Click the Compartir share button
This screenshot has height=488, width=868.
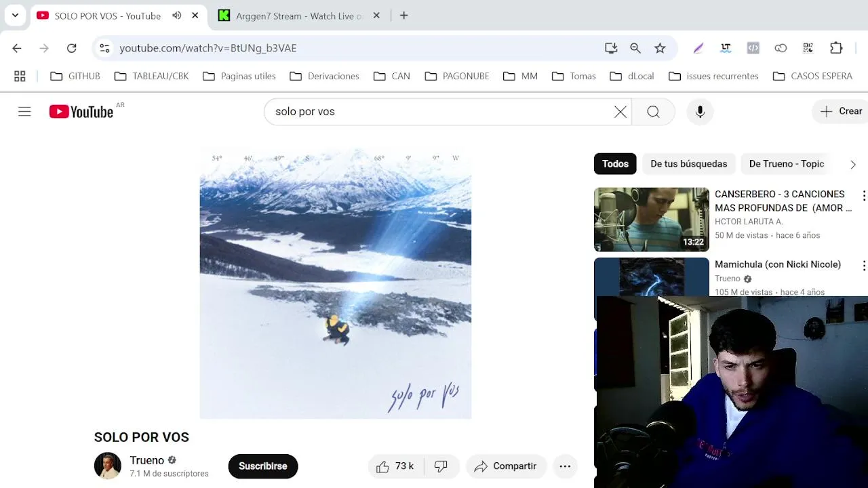506,466
